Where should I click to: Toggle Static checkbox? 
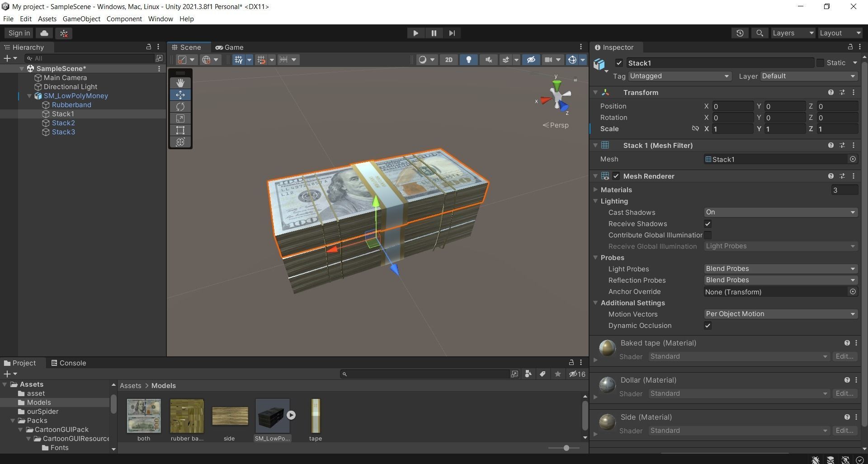pyautogui.click(x=820, y=63)
